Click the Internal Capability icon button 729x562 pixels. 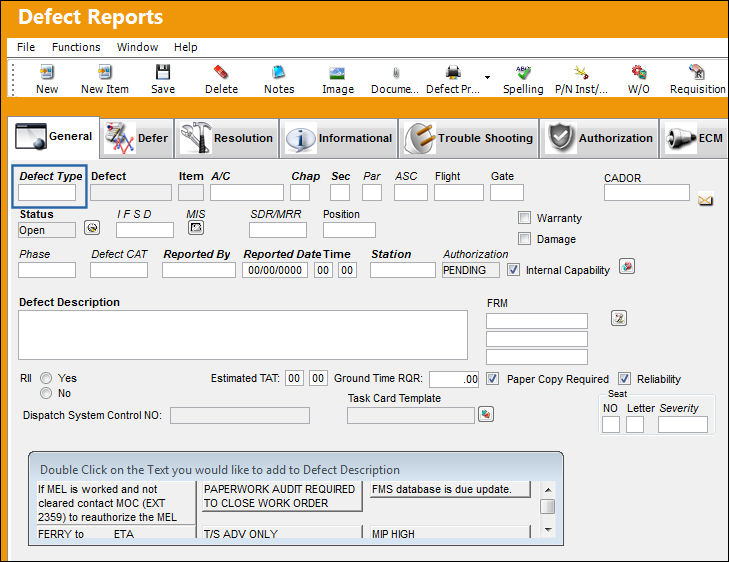coord(627,267)
